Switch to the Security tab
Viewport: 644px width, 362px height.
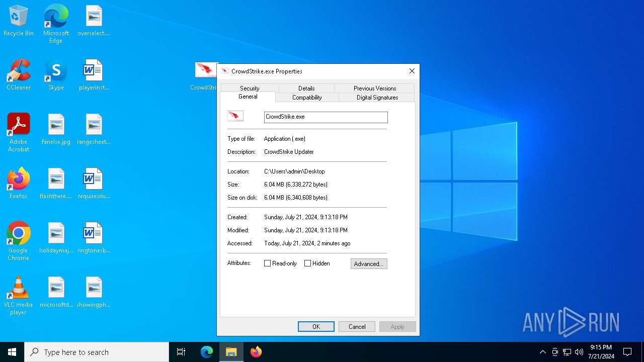pyautogui.click(x=250, y=88)
